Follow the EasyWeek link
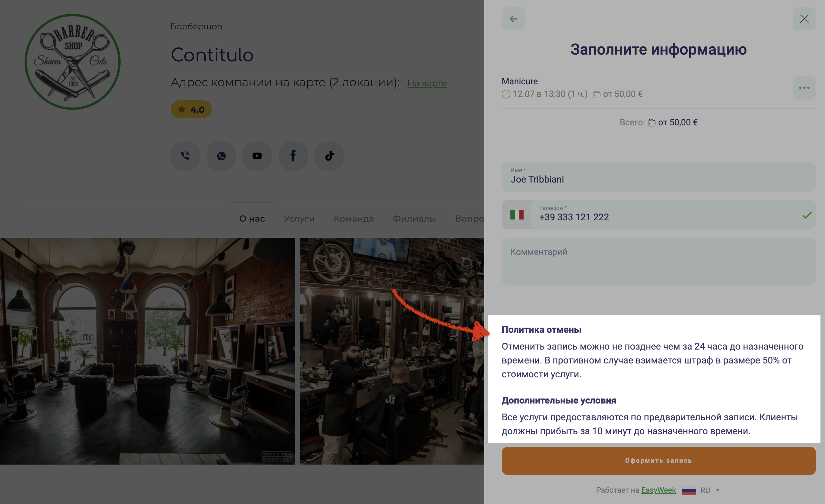Viewport: 825px width, 504px height. (x=658, y=490)
